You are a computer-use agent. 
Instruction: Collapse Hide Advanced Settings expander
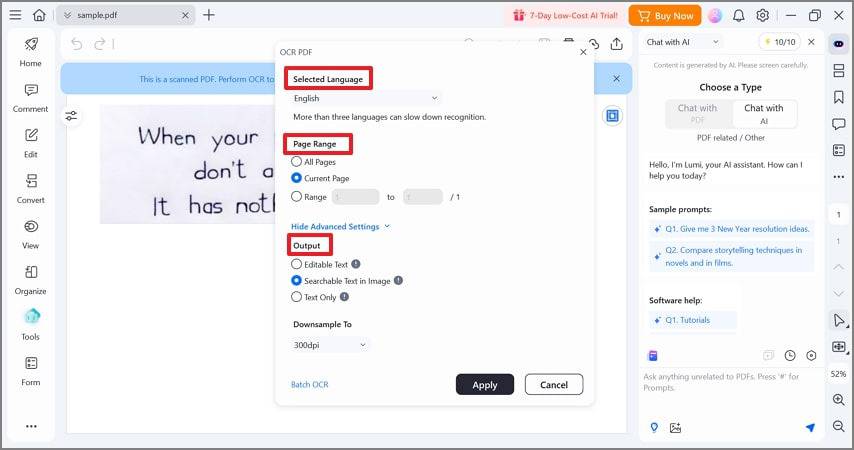(340, 227)
